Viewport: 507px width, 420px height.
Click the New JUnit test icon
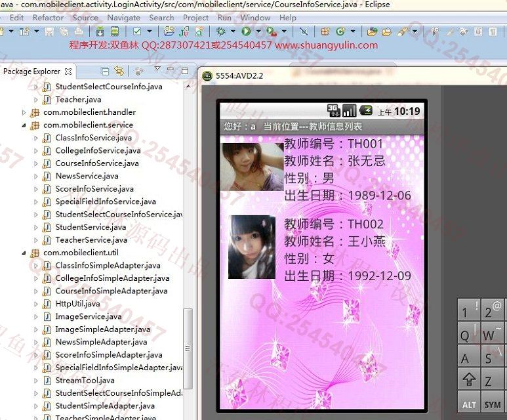(184, 31)
